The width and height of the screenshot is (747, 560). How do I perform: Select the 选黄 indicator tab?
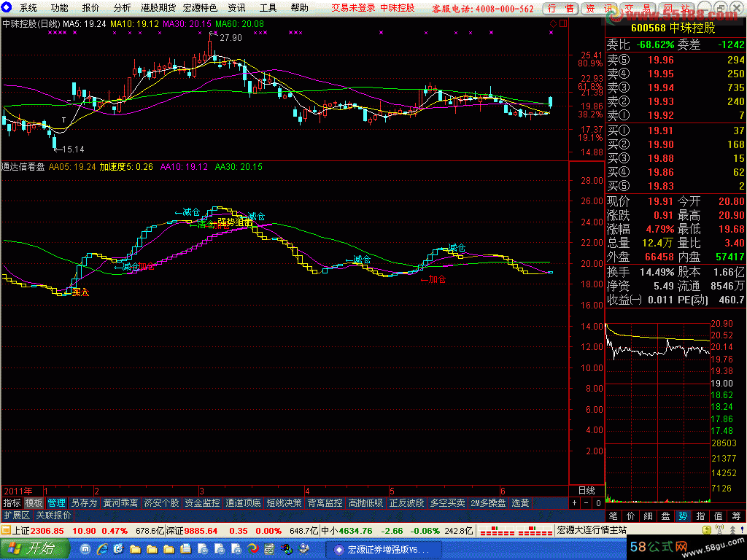[520, 503]
